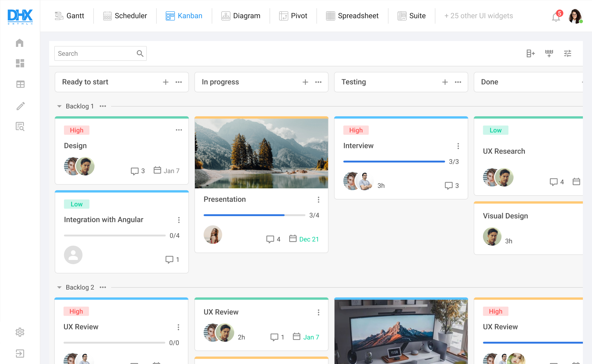
Task: Open the document search sidebar icon
Action: pyautogui.click(x=20, y=126)
